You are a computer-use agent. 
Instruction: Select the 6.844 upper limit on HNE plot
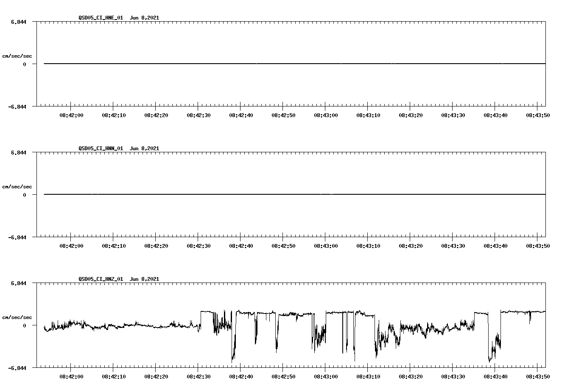(x=19, y=22)
